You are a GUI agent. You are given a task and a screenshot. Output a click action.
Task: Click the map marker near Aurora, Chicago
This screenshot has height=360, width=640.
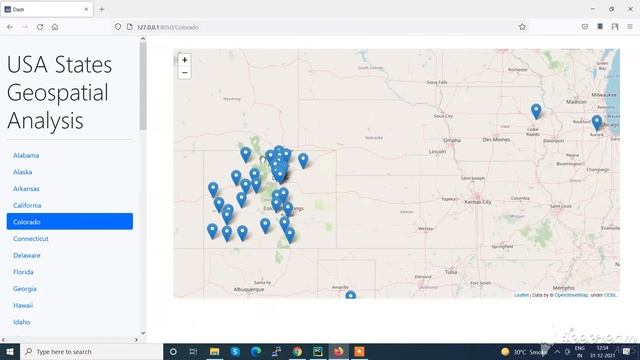597,122
